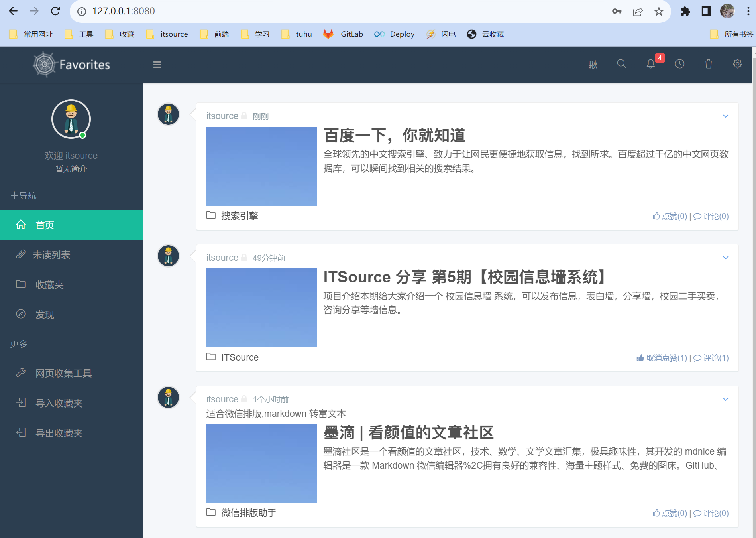
Task: Click browser back arrow
Action: pyautogui.click(x=14, y=11)
